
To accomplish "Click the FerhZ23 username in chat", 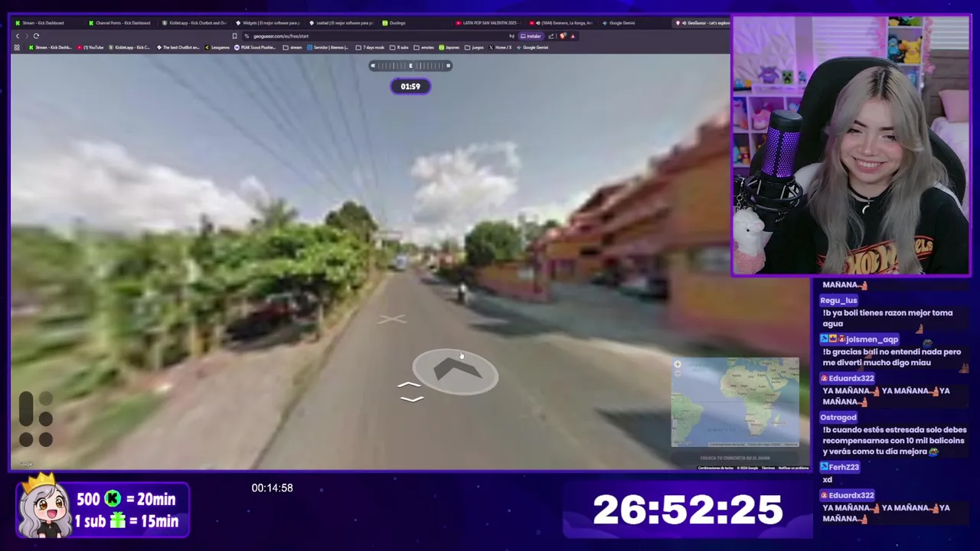I will pyautogui.click(x=844, y=467).
